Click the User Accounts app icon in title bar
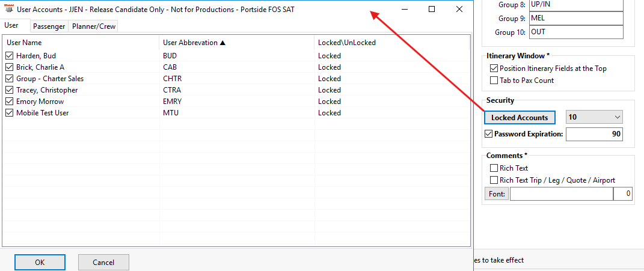 (x=9, y=10)
